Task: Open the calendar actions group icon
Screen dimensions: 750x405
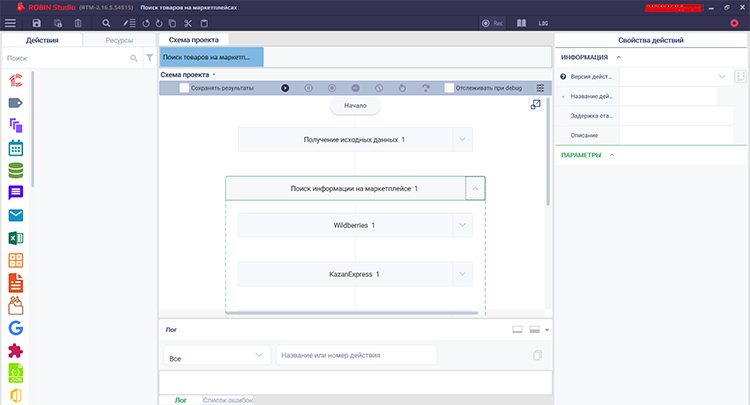Action: pyautogui.click(x=16, y=148)
